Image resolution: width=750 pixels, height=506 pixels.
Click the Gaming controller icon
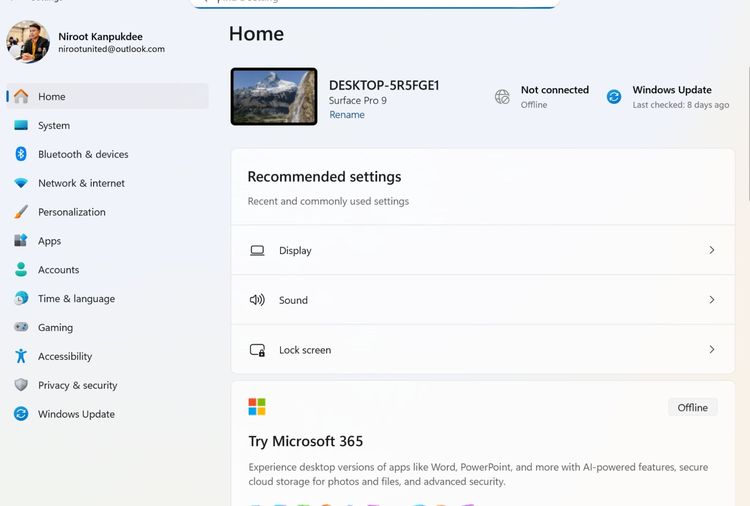pos(21,327)
